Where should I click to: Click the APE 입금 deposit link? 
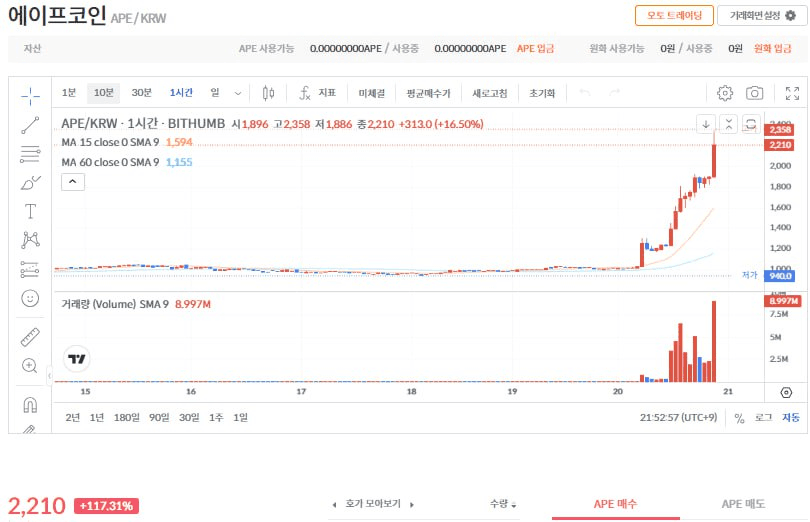coord(535,49)
